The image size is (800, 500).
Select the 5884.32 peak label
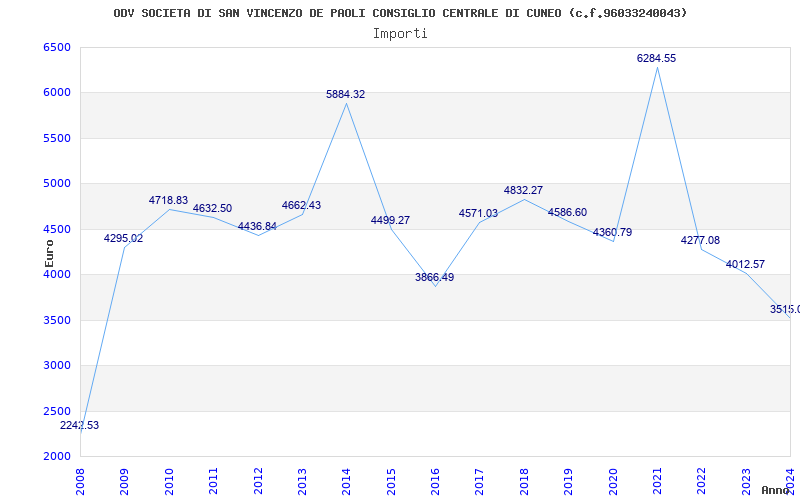(345, 94)
